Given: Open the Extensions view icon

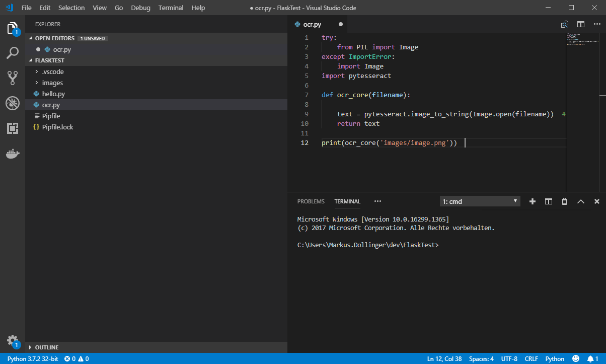Looking at the screenshot, I should click(13, 128).
